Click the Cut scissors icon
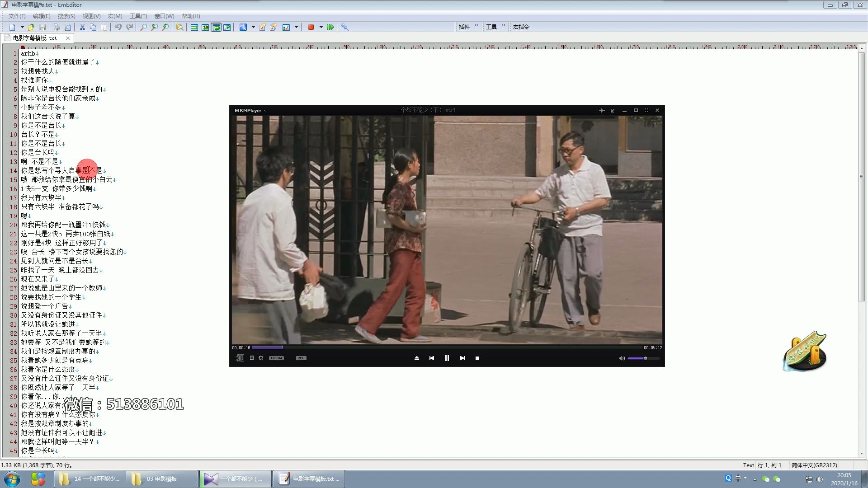The image size is (868, 488). 82,27
